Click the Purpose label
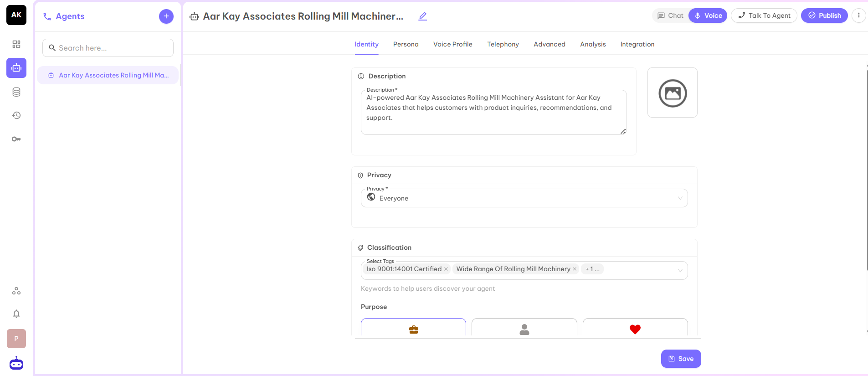 click(x=374, y=307)
